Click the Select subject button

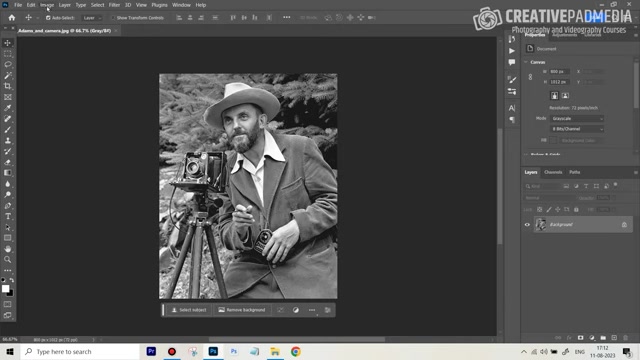pos(189,310)
